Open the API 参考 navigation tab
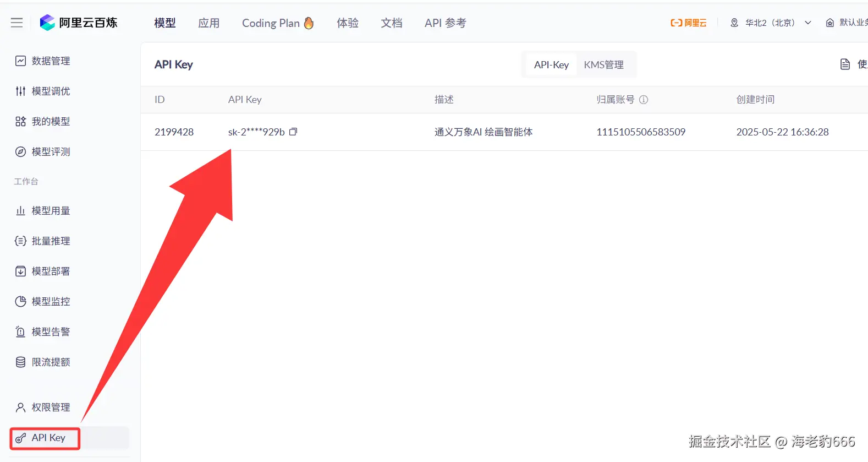 [x=446, y=23]
